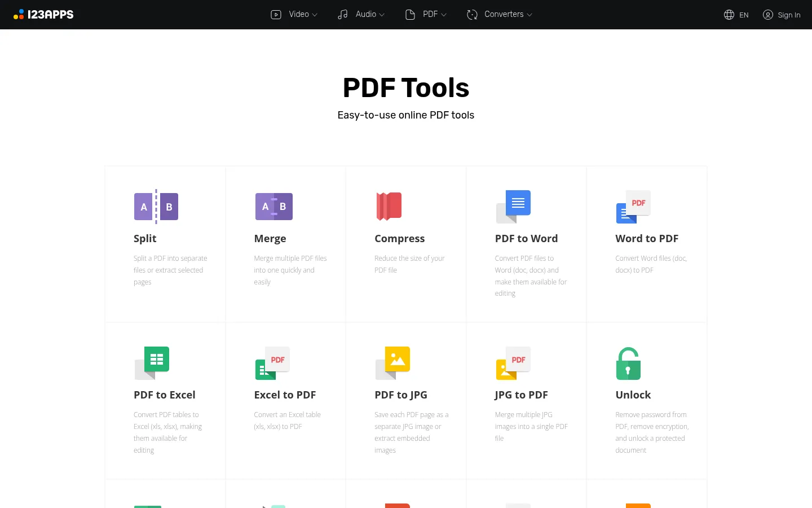Click 'Easy-to-use online PDF tools' subtitle
Image resolution: width=812 pixels, height=508 pixels.
pos(406,115)
